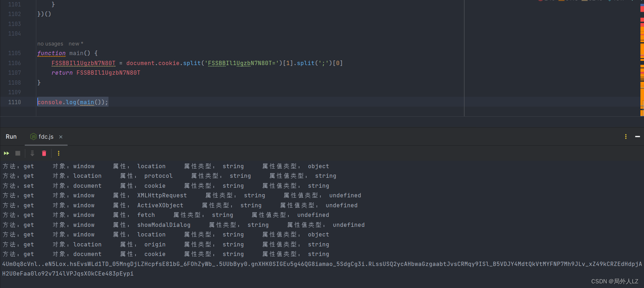Click the underlined variable FSSBBIl1UgzbN7N80T assignment
Image resolution: width=644 pixels, height=288 pixels.
pos(84,63)
